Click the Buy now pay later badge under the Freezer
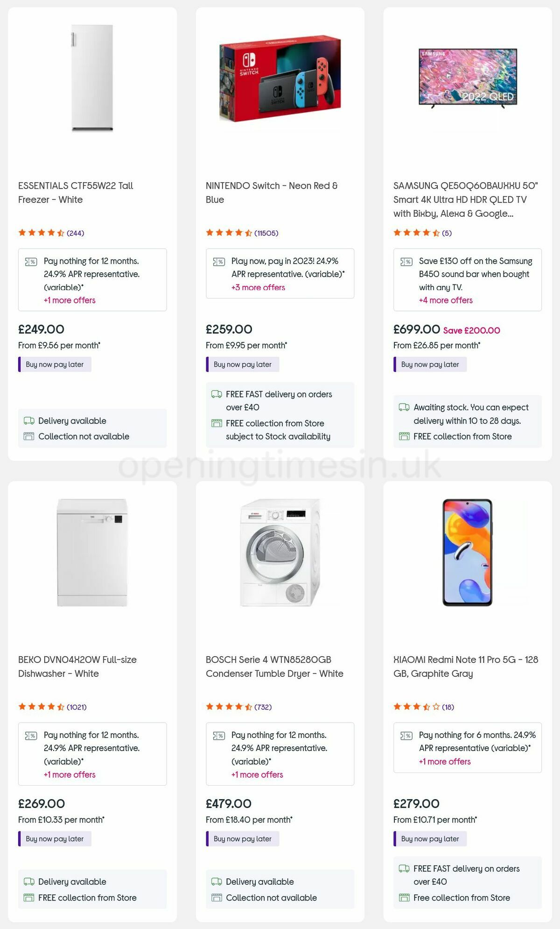This screenshot has width=560, height=929. [x=55, y=364]
